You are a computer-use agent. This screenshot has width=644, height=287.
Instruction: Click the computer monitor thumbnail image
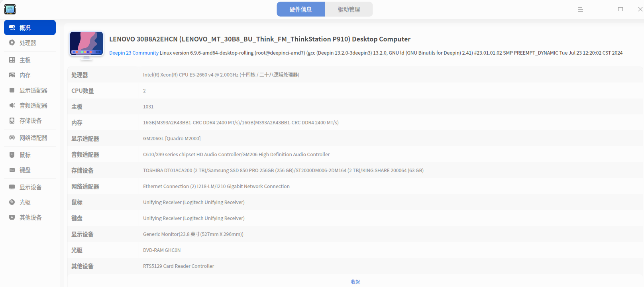pyautogui.click(x=86, y=45)
